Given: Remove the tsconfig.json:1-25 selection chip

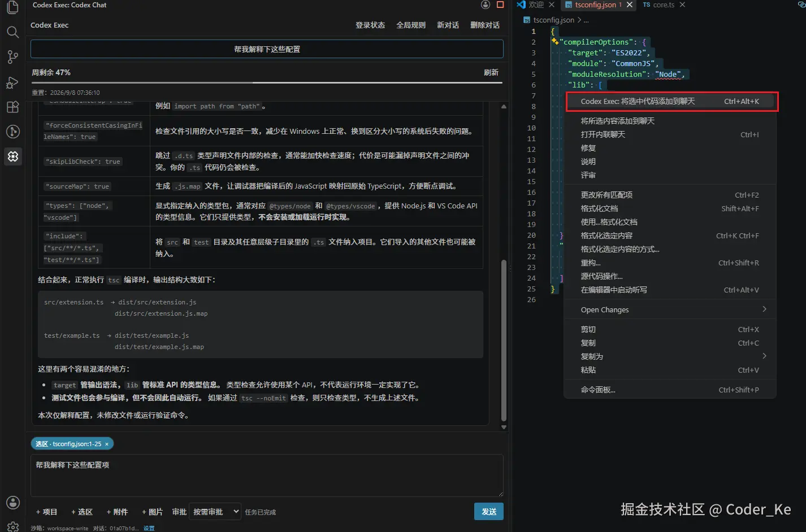Looking at the screenshot, I should point(107,444).
